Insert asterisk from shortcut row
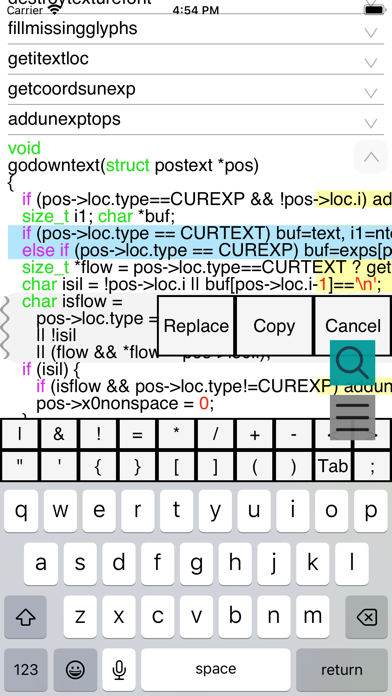The width and height of the screenshot is (392, 696). 176,434
